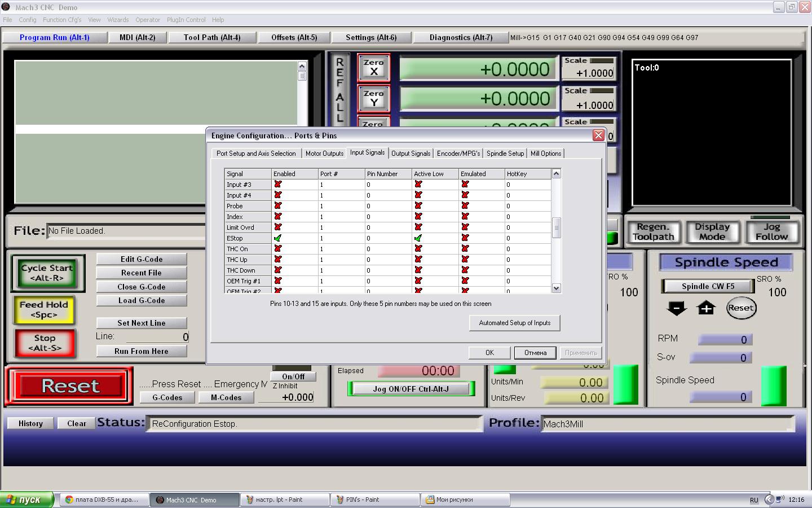Click the RU language indicator
The height and width of the screenshot is (508, 812).
pyautogui.click(x=754, y=500)
